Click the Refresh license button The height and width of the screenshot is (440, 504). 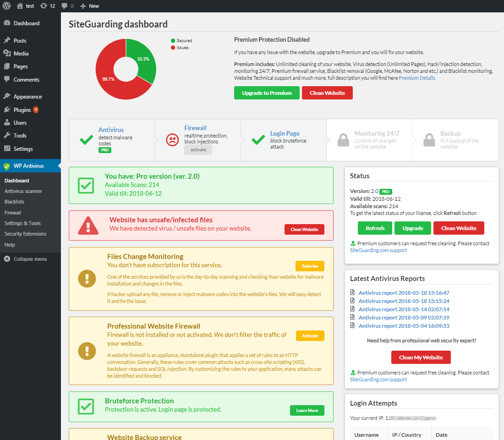(x=375, y=228)
